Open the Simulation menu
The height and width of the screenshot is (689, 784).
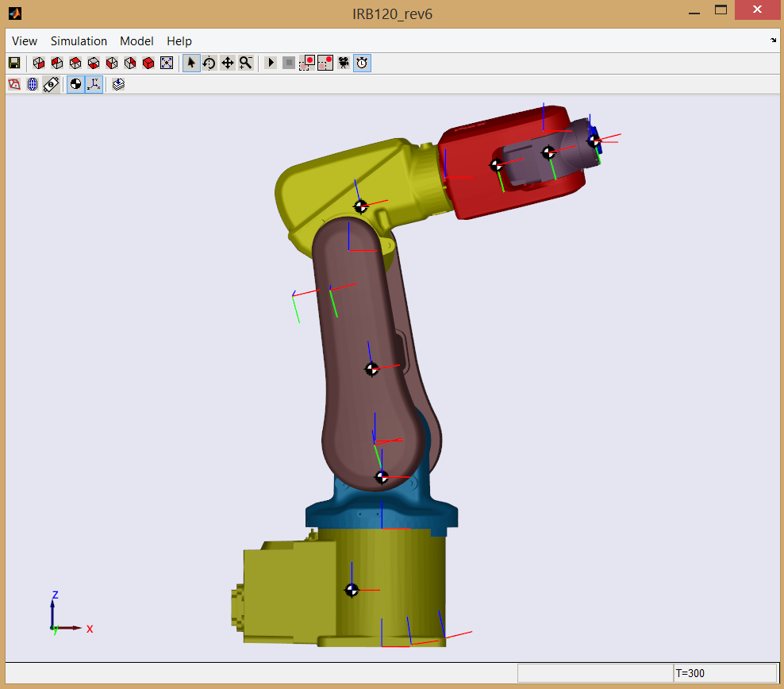click(x=79, y=41)
